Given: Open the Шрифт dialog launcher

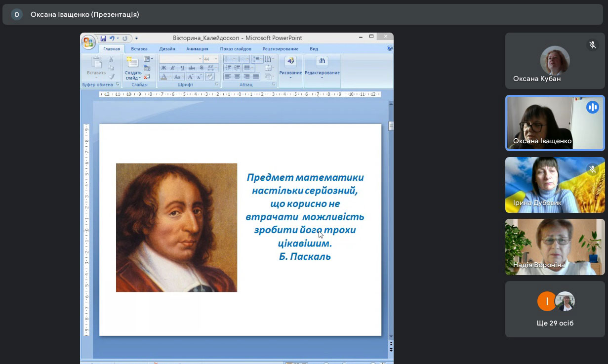Looking at the screenshot, I should click(x=217, y=84).
